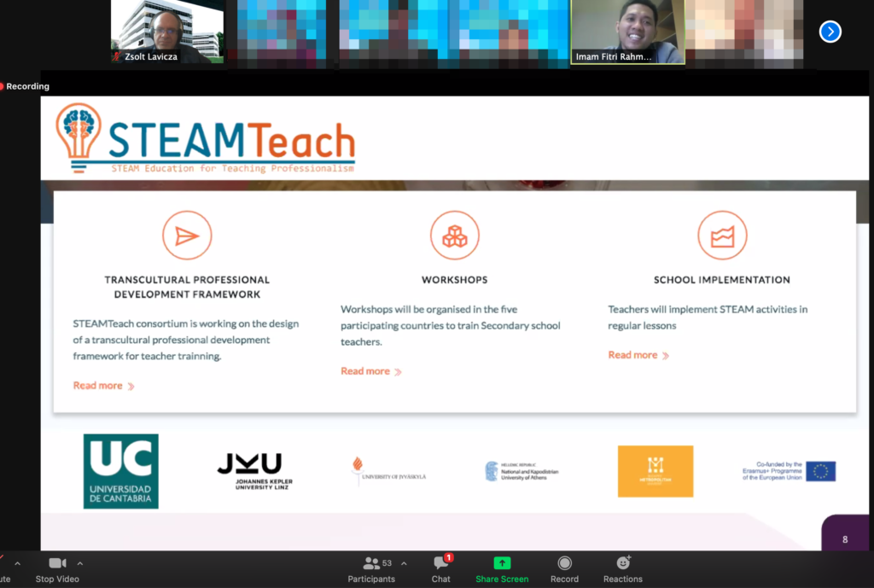Open the Chat panel

coord(440,564)
